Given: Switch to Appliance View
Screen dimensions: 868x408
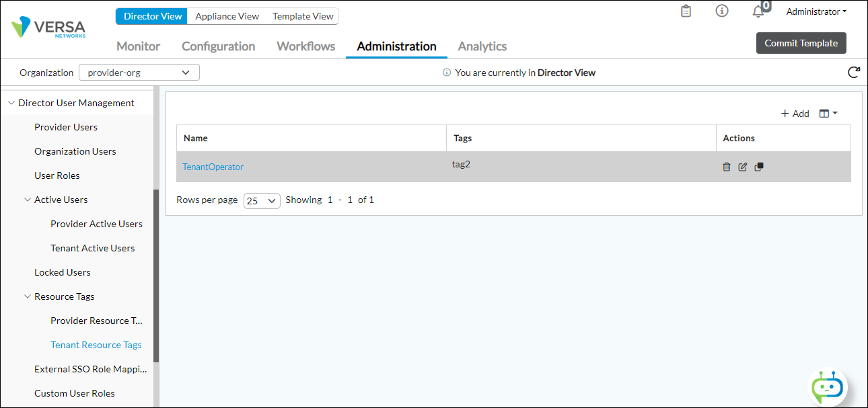Looking at the screenshot, I should (x=227, y=16).
